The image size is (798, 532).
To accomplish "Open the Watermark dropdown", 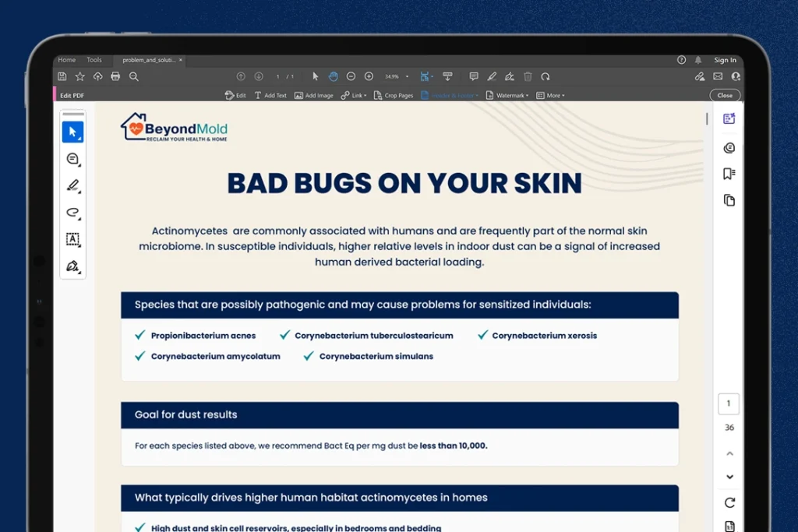I will [507, 95].
